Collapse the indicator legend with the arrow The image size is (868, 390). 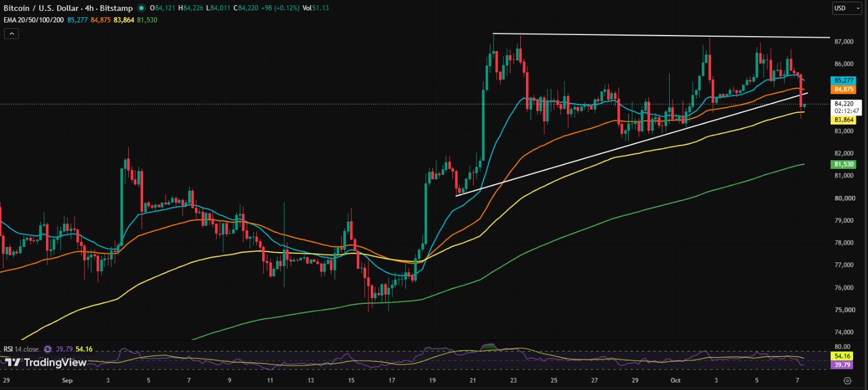click(x=11, y=34)
